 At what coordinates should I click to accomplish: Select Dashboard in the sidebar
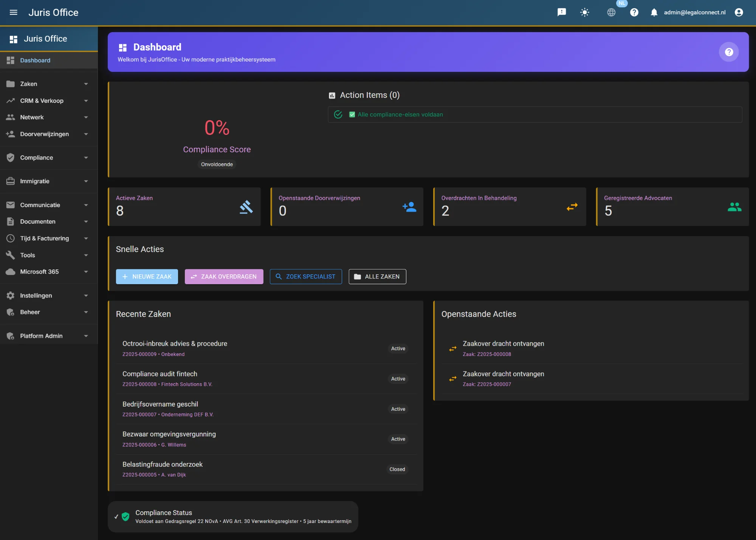35,60
